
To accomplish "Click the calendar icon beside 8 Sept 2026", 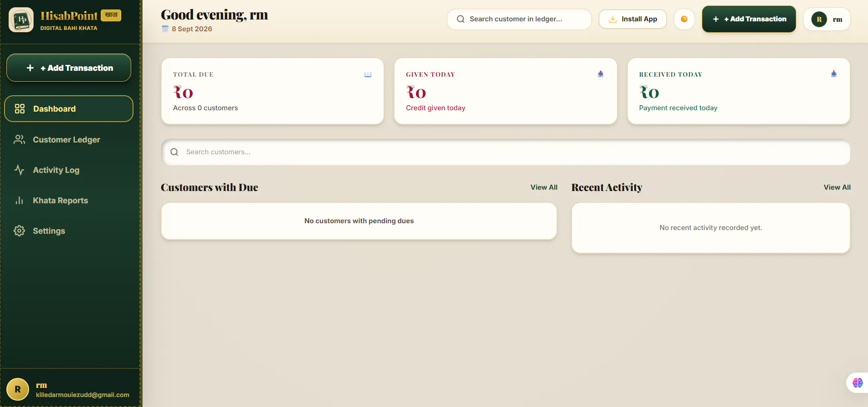I will coord(165,29).
